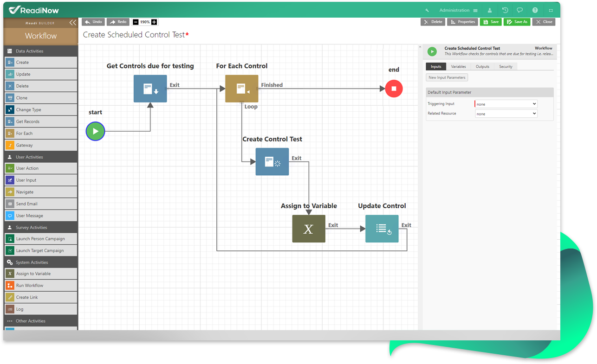Viewport: 597px width, 364px height.
Task: Switch to the Variables tab
Action: (x=458, y=67)
